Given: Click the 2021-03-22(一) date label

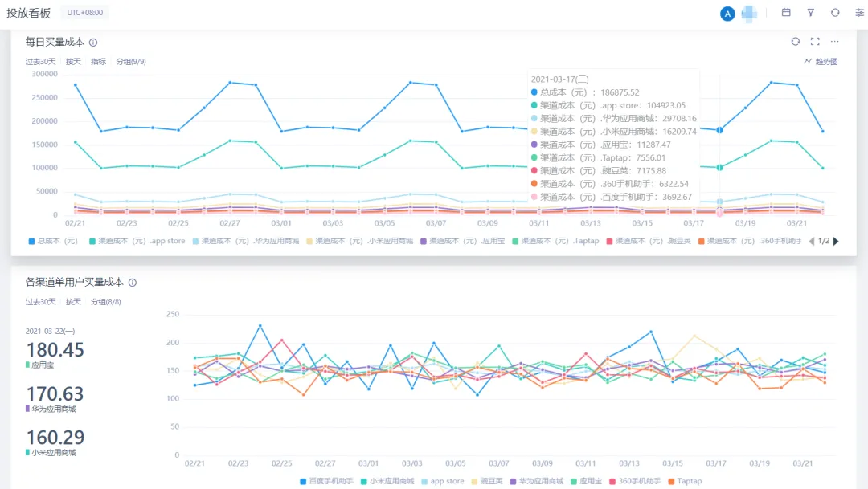Looking at the screenshot, I should pos(50,331).
